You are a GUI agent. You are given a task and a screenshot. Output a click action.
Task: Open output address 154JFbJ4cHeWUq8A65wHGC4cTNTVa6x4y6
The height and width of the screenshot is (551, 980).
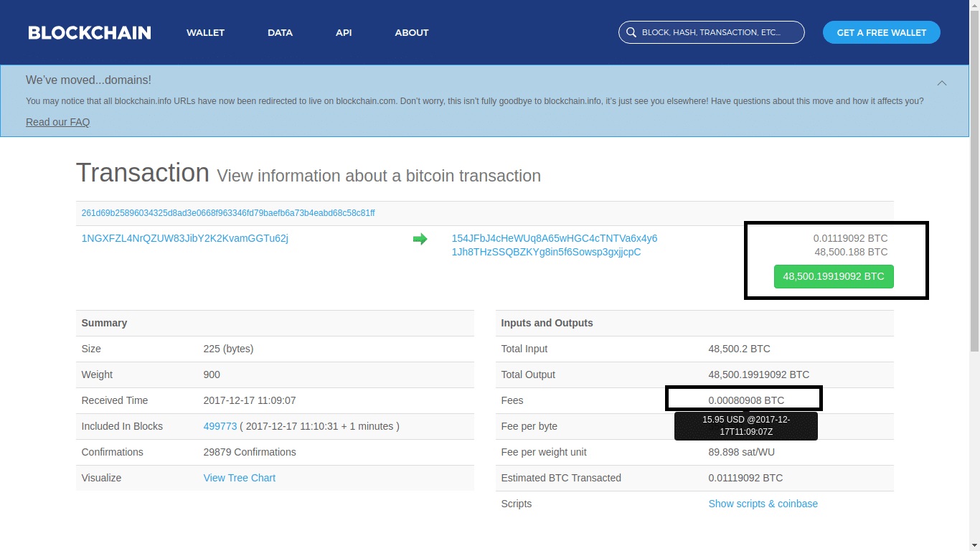point(555,238)
